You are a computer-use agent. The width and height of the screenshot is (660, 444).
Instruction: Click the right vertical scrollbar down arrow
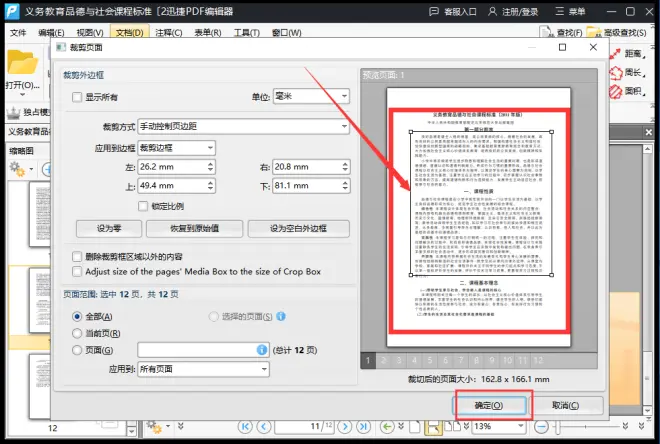[647, 410]
